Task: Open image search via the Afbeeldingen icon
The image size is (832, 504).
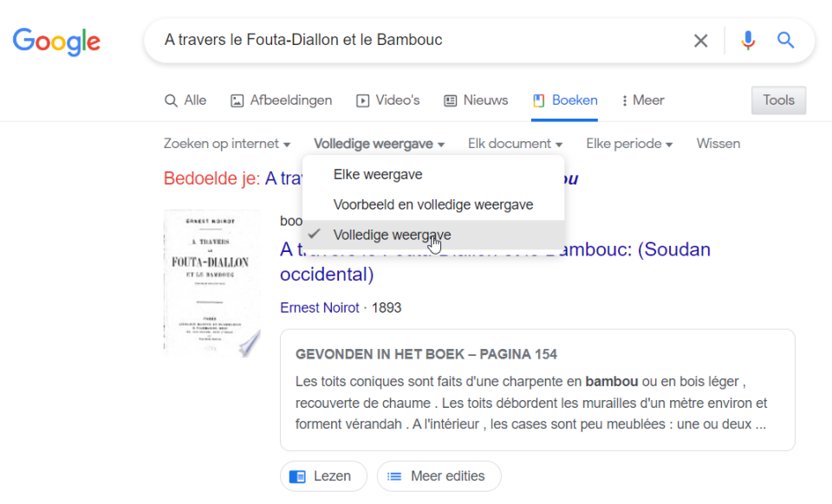Action: [x=280, y=100]
